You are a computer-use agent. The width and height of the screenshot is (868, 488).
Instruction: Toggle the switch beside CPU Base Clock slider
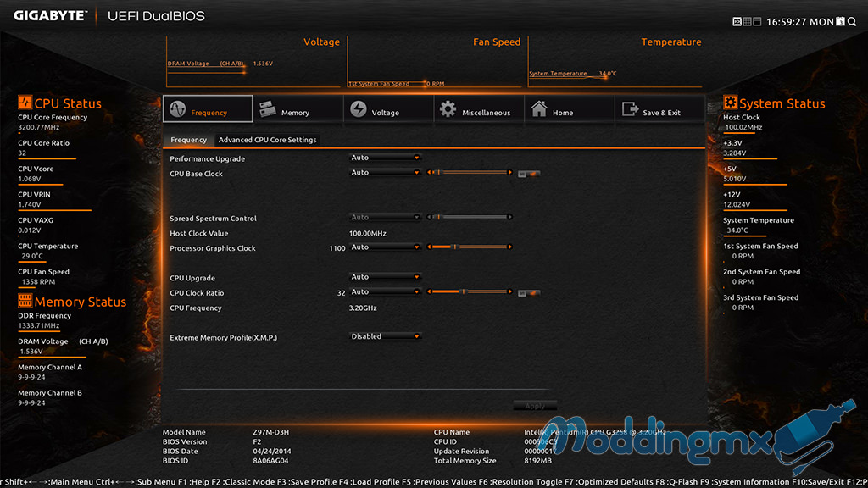point(529,174)
